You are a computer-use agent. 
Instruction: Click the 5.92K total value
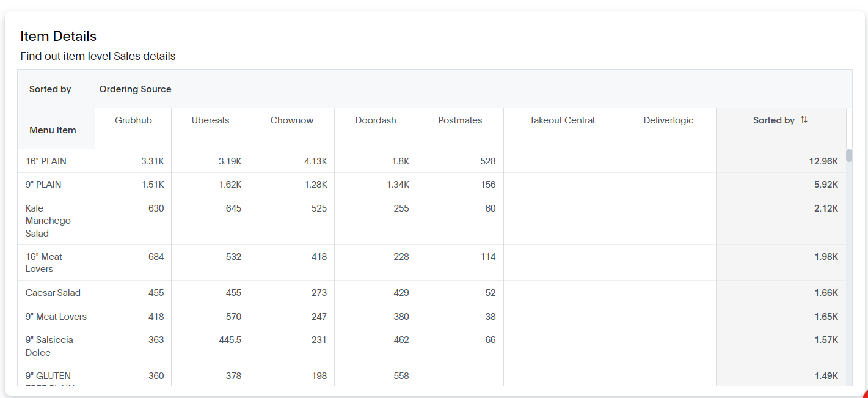826,185
